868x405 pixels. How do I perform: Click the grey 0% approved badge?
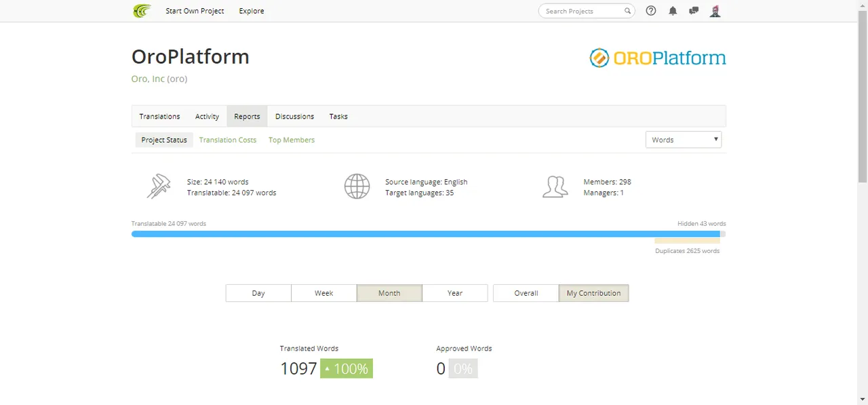463,368
